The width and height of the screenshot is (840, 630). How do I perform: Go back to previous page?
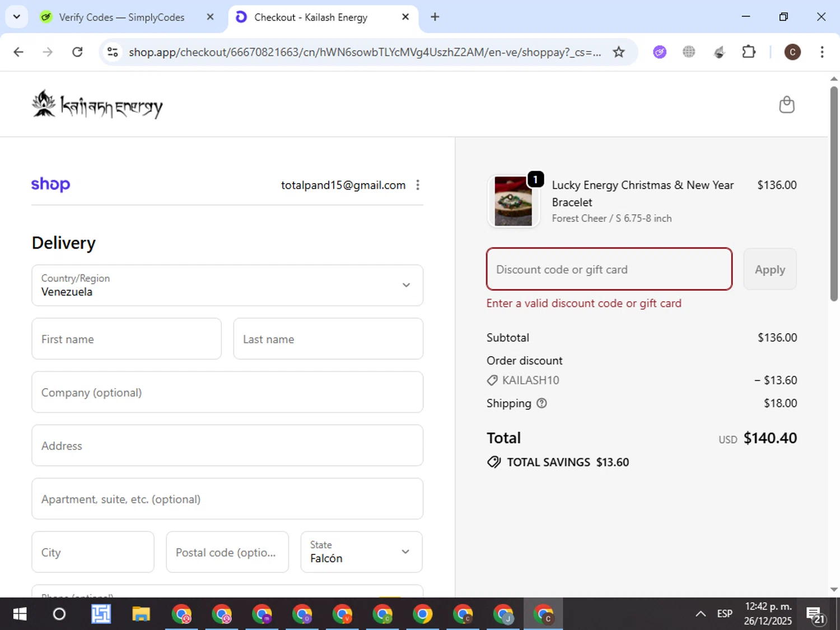[18, 52]
